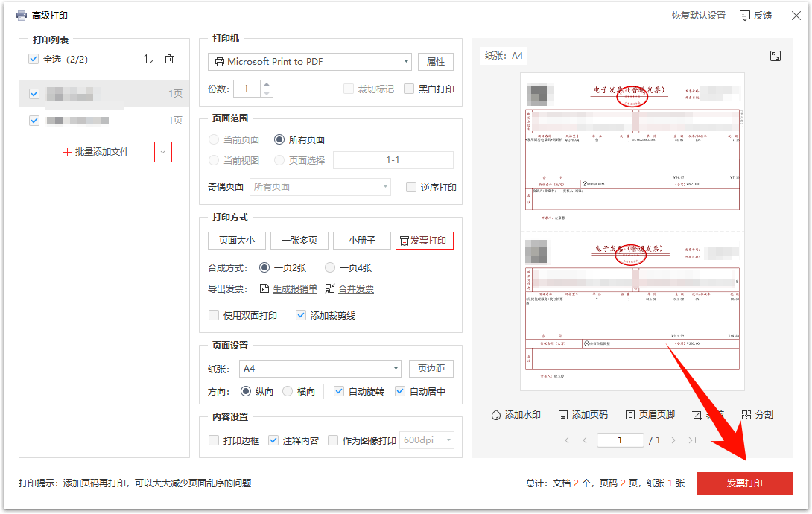This screenshot has width=812, height=514.
Task: Open the Microsoft Print to PDF printer dropdown
Action: coord(406,62)
